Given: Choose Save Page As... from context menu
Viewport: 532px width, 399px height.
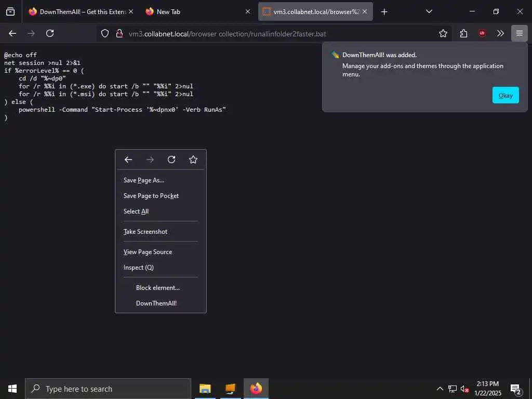Looking at the screenshot, I should [x=161, y=180].
